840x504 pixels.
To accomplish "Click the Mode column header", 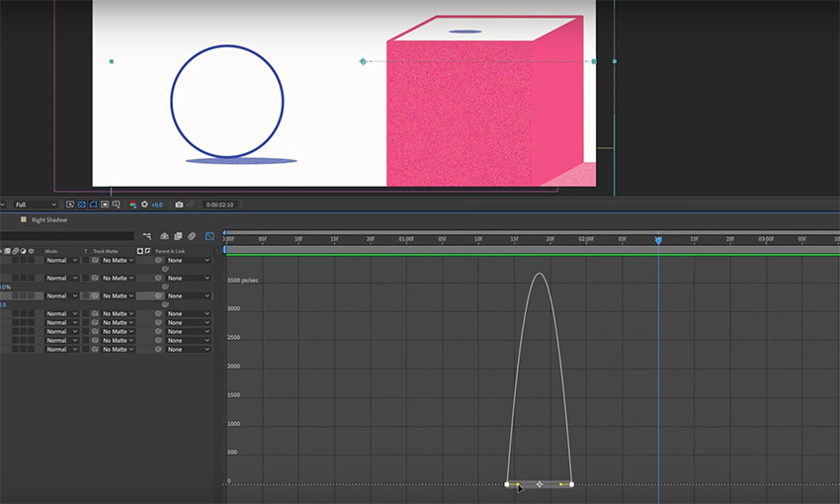I will pos(51,251).
